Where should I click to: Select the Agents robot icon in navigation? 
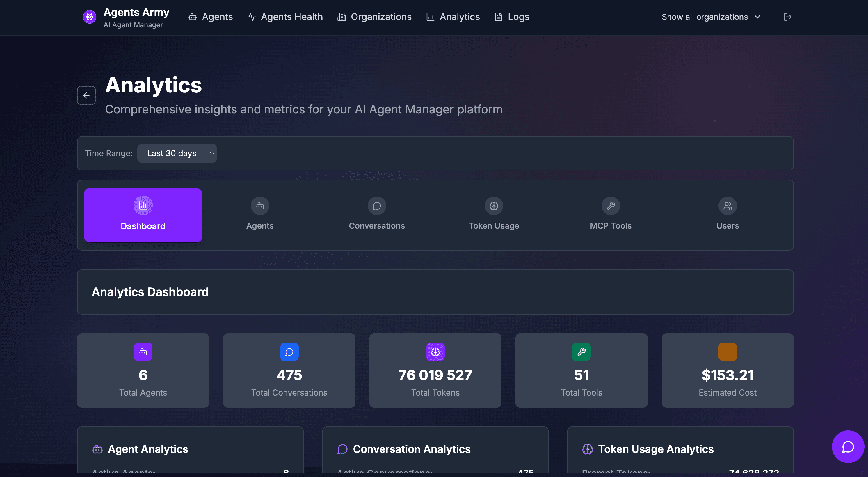(193, 17)
